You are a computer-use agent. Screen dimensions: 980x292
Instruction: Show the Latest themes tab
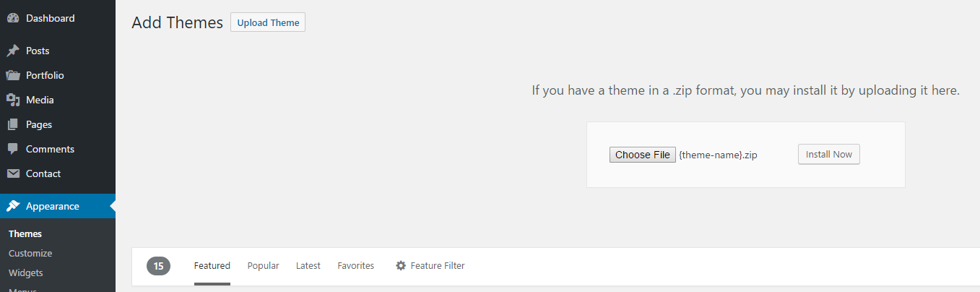pyautogui.click(x=308, y=266)
